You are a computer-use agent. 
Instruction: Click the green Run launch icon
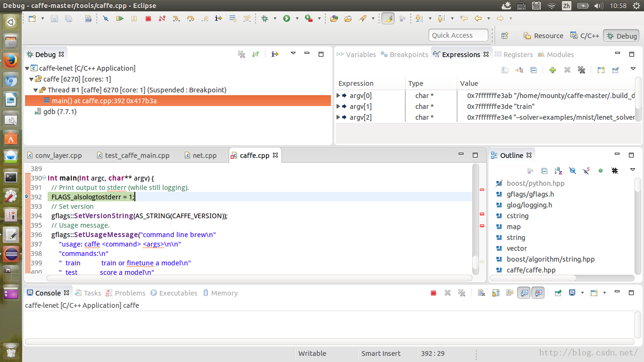(287, 18)
